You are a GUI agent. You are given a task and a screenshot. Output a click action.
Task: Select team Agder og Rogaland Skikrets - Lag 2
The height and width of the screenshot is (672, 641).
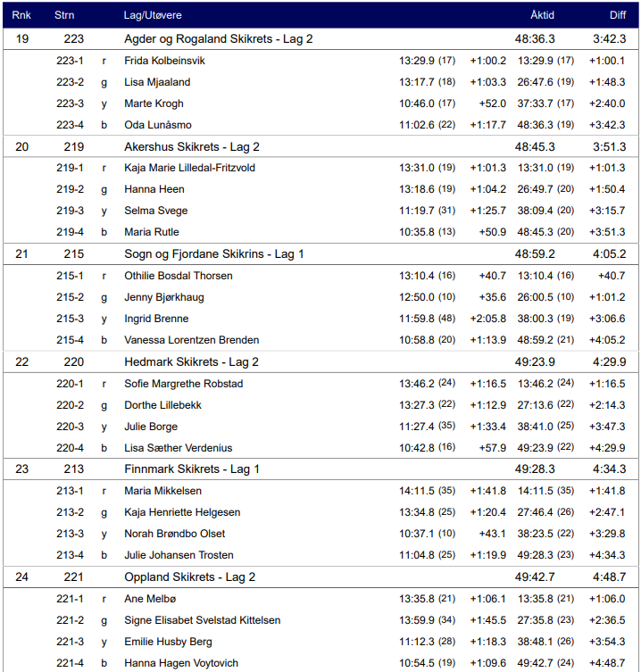pos(218,39)
